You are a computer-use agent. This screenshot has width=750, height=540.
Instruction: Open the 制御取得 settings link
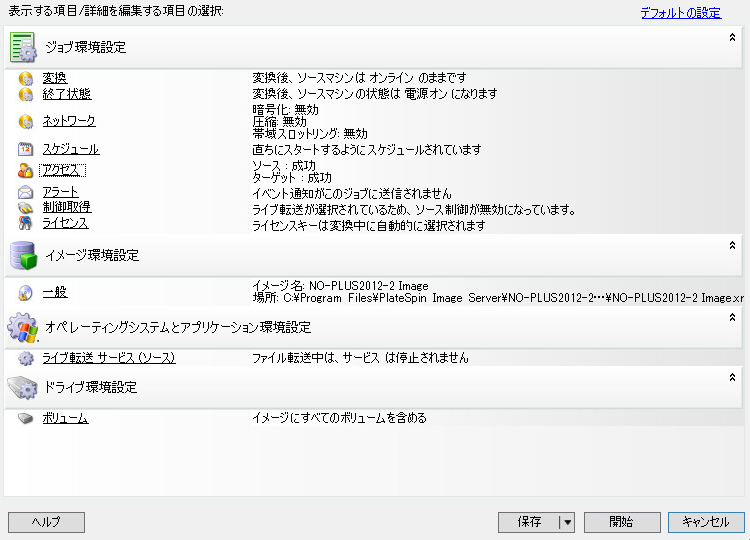66,207
